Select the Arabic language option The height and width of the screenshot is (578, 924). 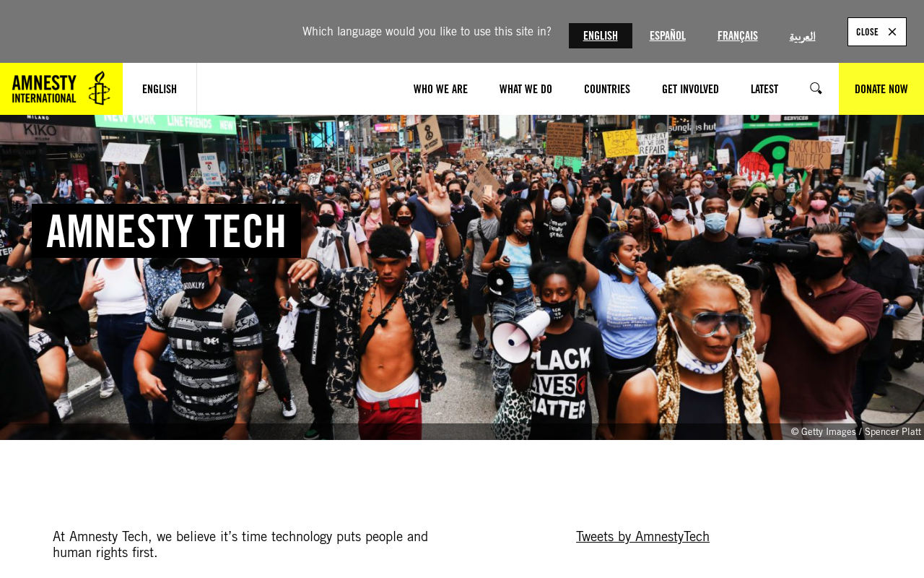[x=802, y=36]
